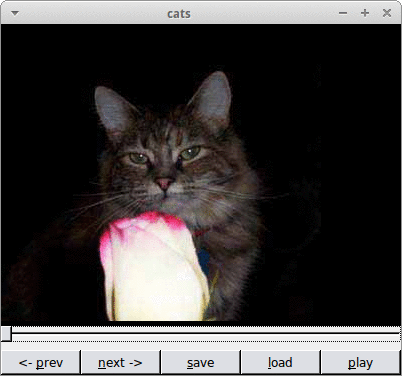
Task: Open the window menu arrow in title bar
Action: pos(15,13)
